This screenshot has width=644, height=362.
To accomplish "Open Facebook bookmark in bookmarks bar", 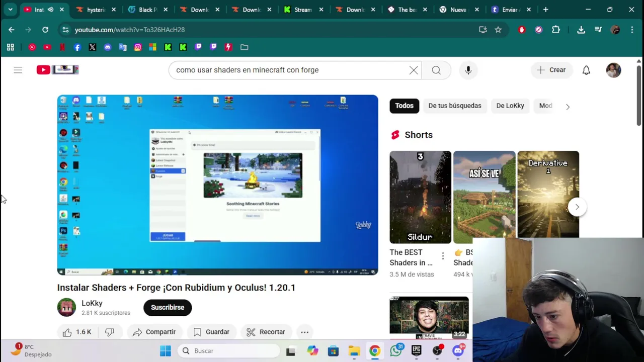I will tap(77, 47).
